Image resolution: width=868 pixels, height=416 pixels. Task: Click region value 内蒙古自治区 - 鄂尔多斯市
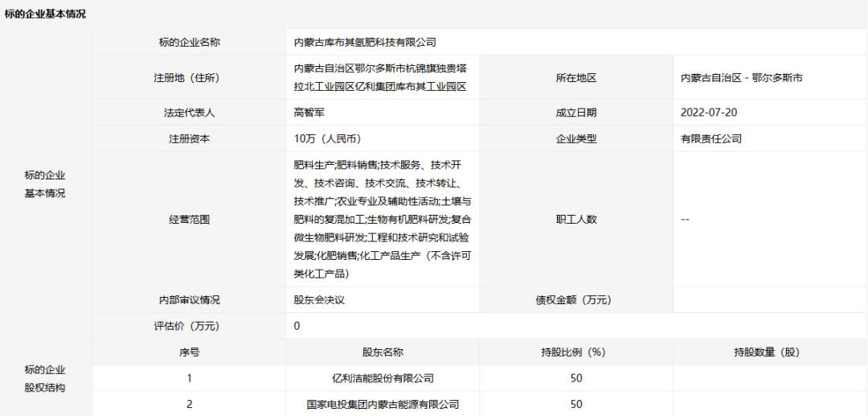742,78
